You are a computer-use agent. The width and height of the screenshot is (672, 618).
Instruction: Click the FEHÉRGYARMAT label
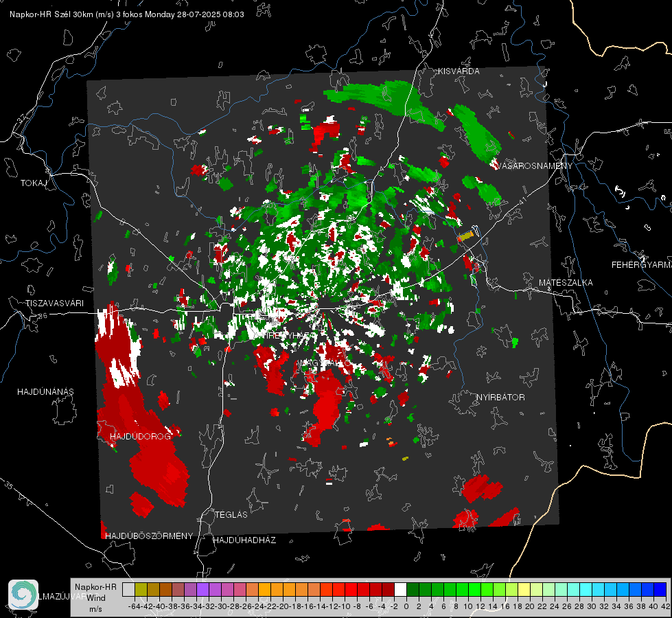(x=642, y=265)
